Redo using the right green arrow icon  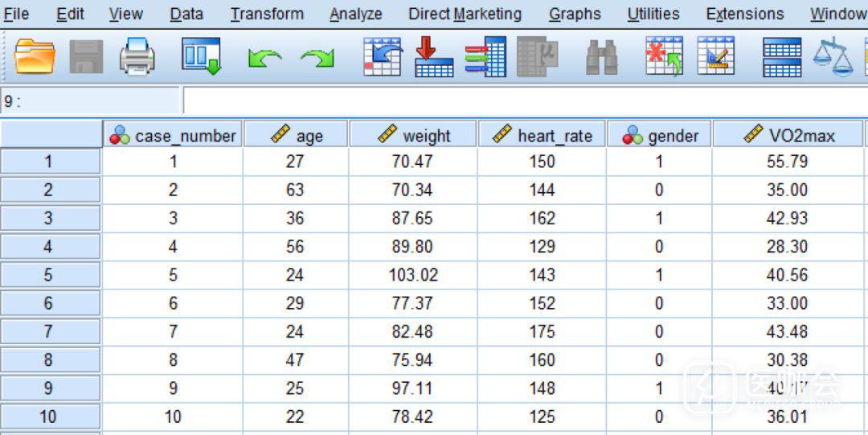[317, 58]
